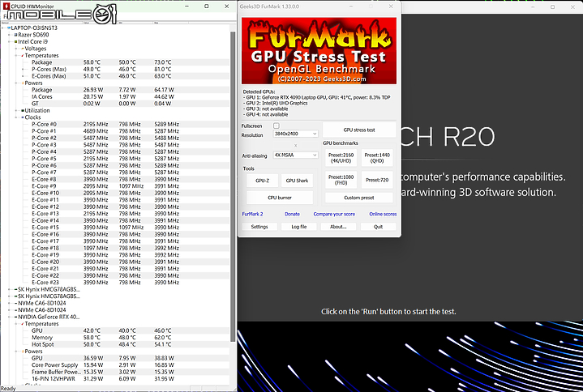Viewport: 583px width, 392px height.
Task: Expand the Razer SO690 node
Action: [x=10, y=35]
